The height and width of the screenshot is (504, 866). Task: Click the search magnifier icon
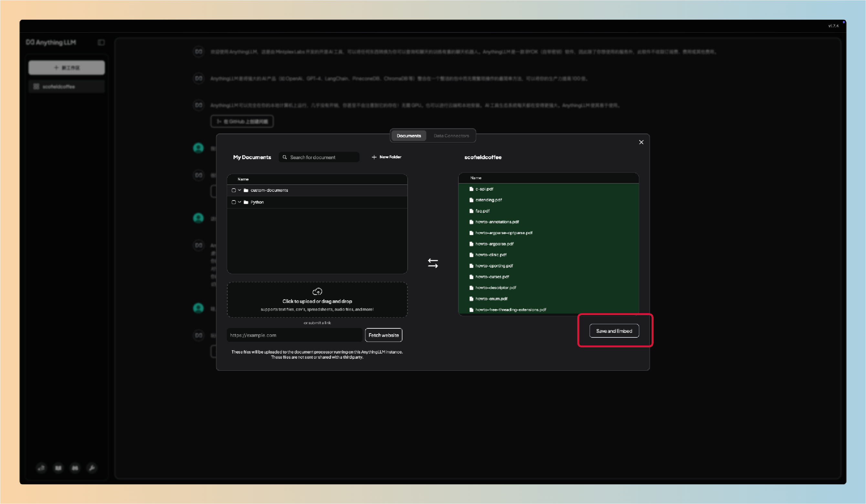point(285,157)
